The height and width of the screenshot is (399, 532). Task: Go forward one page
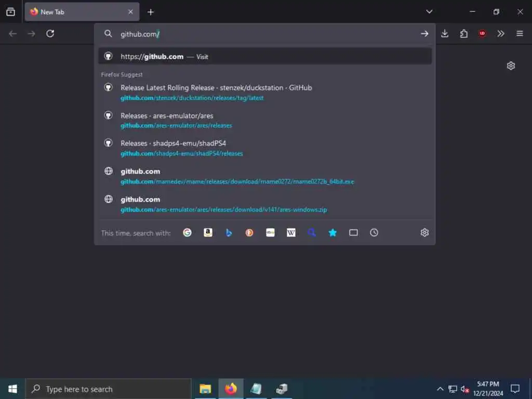[x=32, y=34]
